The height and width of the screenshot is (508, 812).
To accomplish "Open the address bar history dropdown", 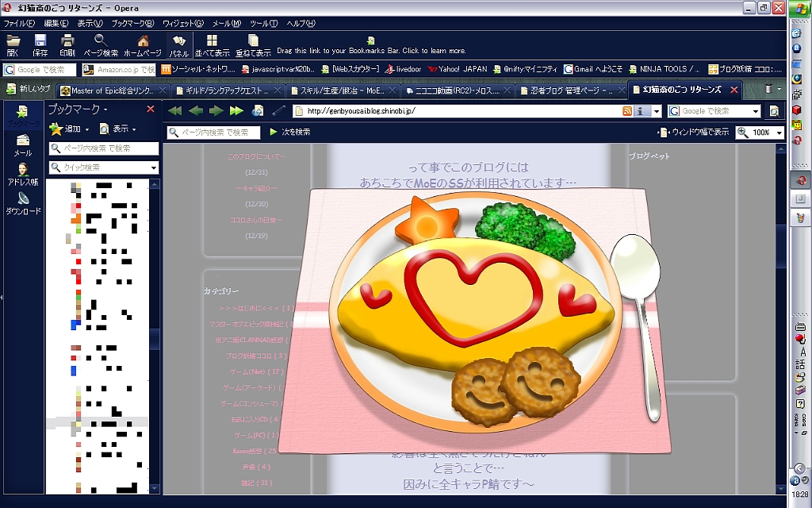I will [657, 111].
